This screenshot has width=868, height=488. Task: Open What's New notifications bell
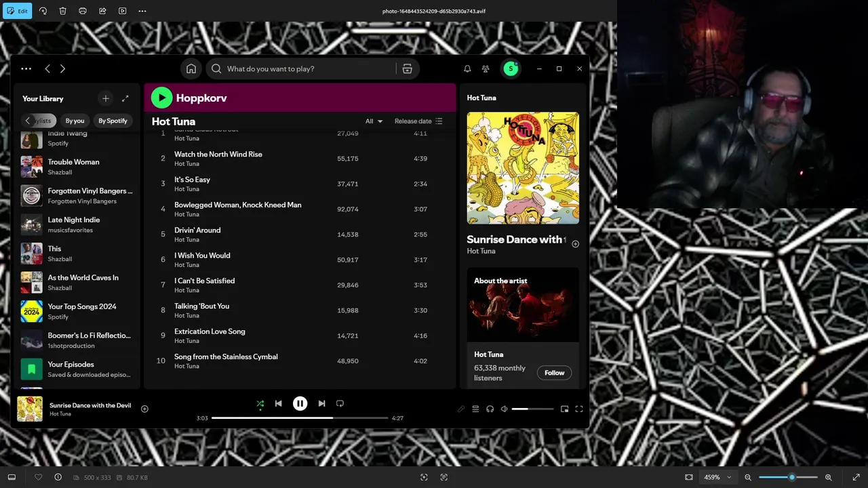point(467,68)
